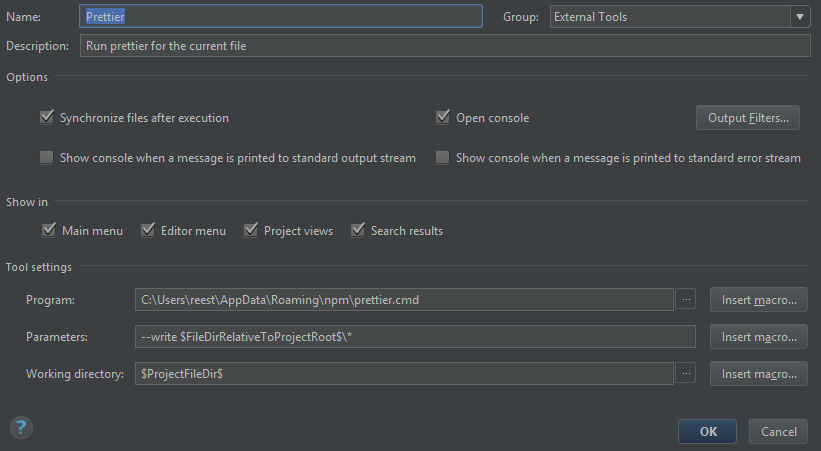This screenshot has width=821, height=451.
Task: Click the Description text field
Action: click(444, 46)
